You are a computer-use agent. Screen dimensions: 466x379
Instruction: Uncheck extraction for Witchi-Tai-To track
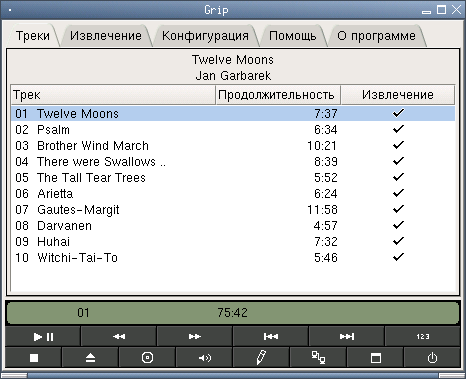pyautogui.click(x=398, y=257)
